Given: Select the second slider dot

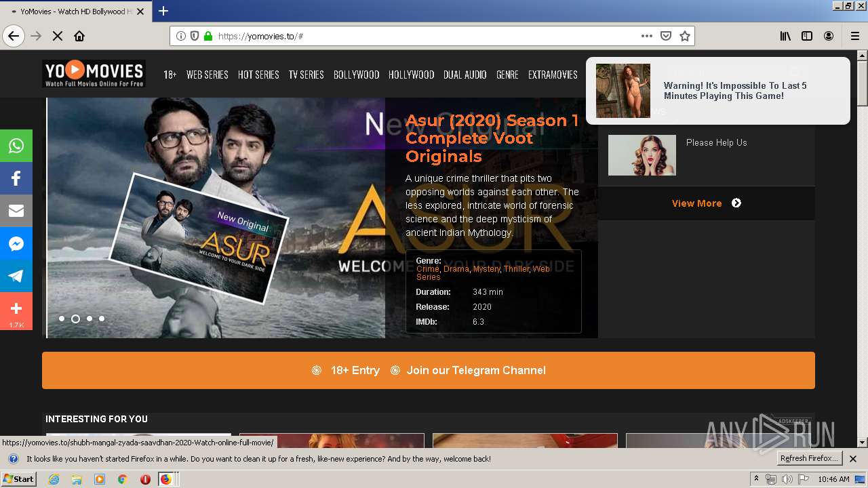Looking at the screenshot, I should 75,319.
